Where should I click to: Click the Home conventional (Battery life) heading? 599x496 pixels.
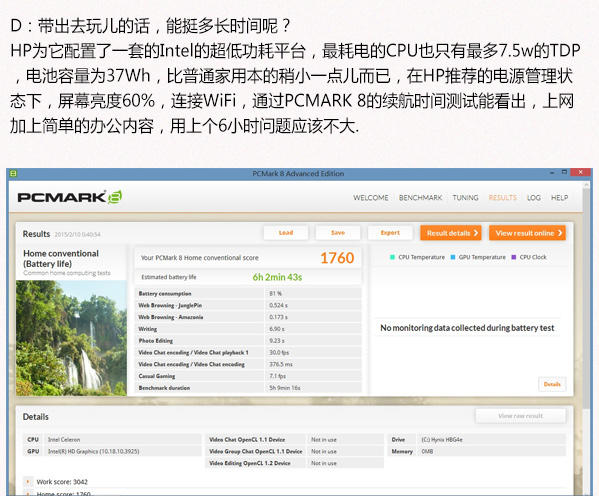click(x=61, y=259)
